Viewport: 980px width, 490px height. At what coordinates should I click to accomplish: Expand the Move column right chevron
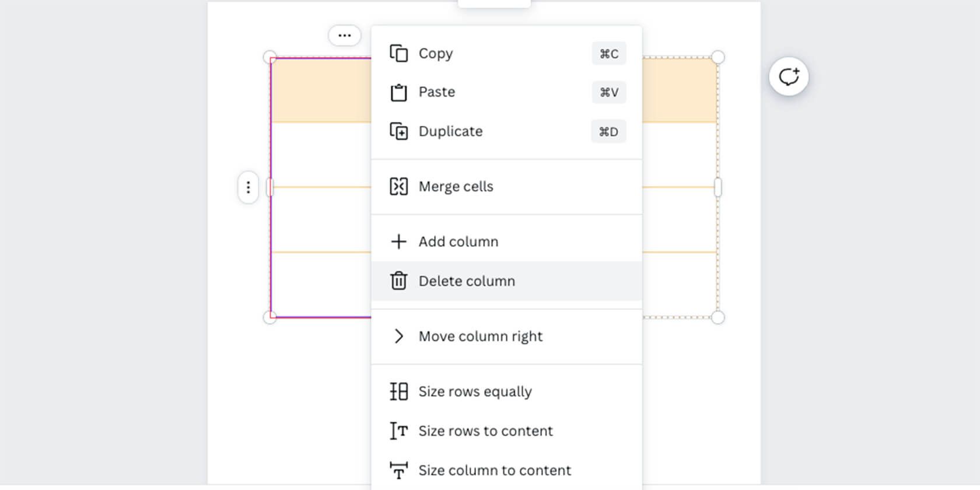[399, 336]
